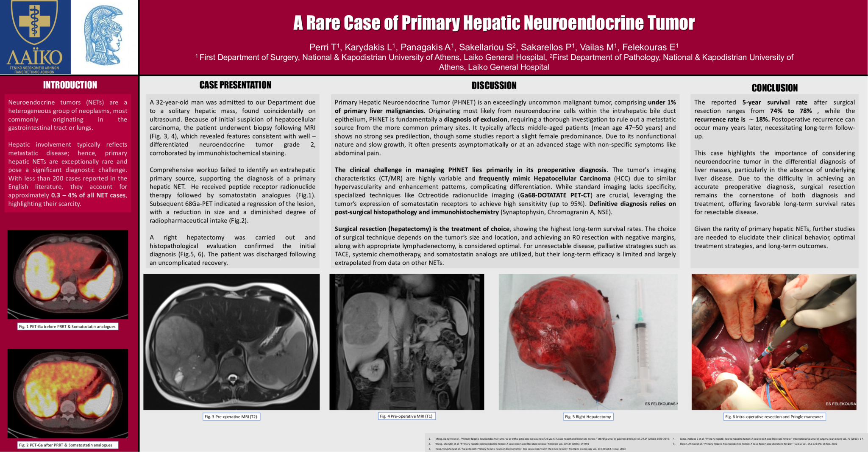Click the author names line below the title
This screenshot has height=452, width=868.
coord(494,47)
